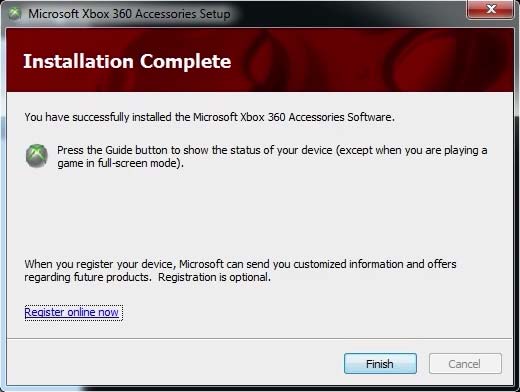Viewport: 520px width, 392px height.
Task: Click the Finish button
Action: click(x=380, y=363)
